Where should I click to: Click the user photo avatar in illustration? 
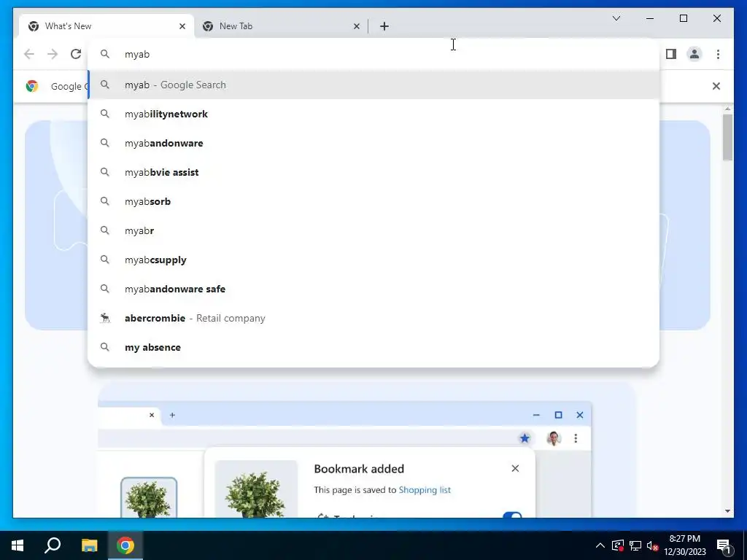pyautogui.click(x=553, y=438)
